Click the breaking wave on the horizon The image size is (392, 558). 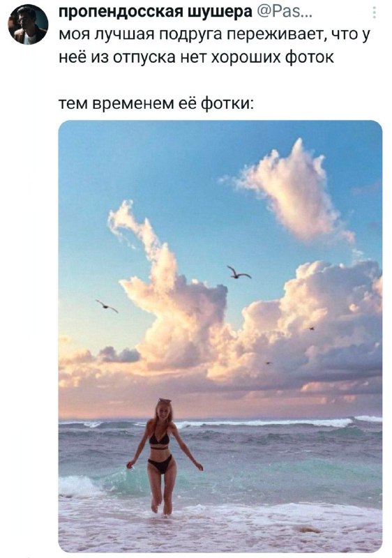(263, 423)
